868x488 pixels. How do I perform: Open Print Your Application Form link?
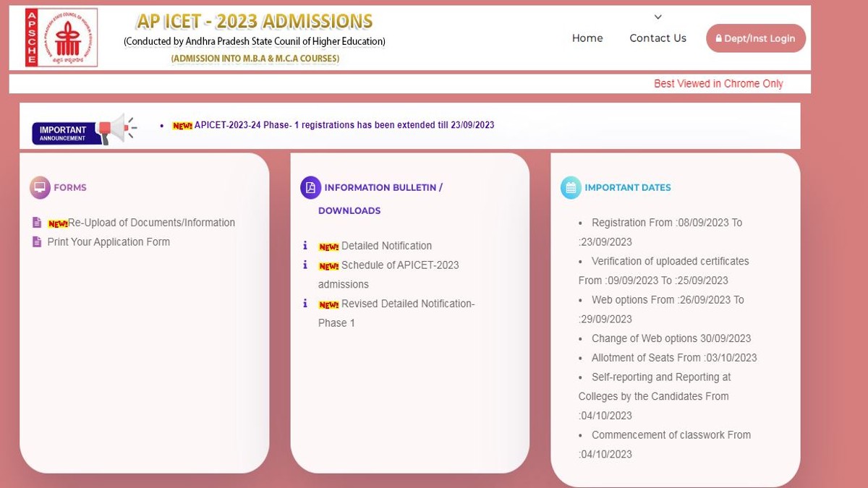pos(109,242)
